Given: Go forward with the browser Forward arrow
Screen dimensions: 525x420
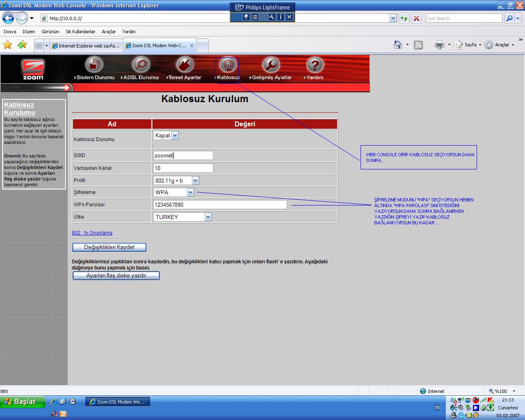Looking at the screenshot, I should (21, 18).
